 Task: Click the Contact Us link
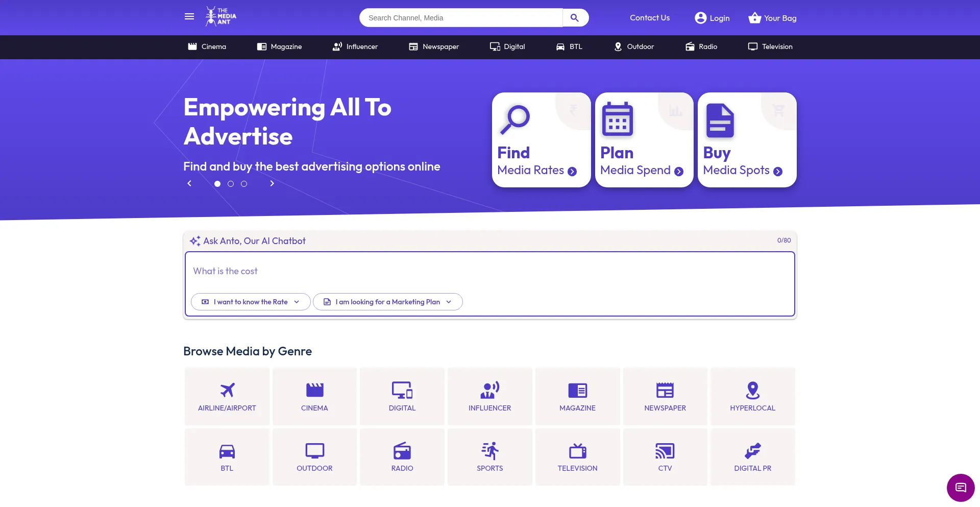pyautogui.click(x=650, y=18)
